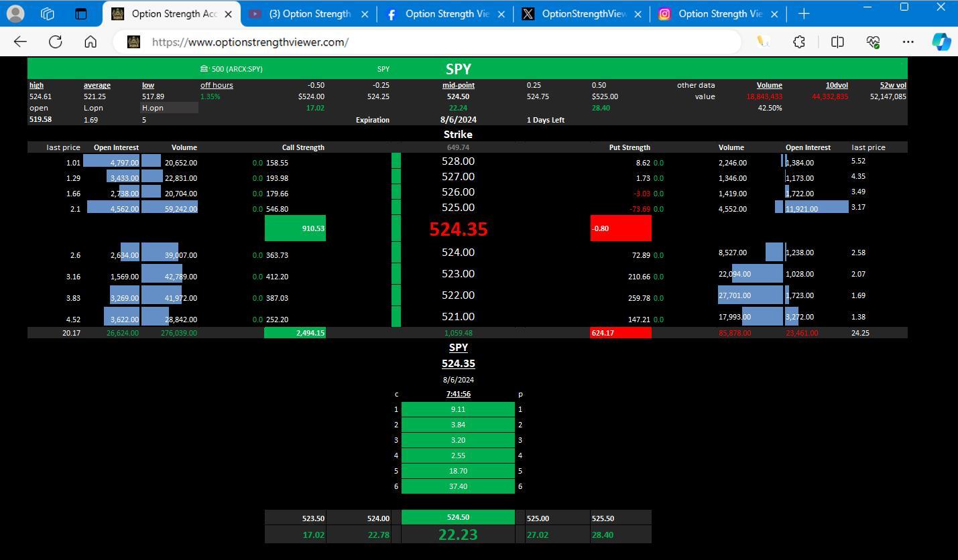Click the 59,242.00 call volume cell
Image resolution: width=958 pixels, height=560 pixels.
(x=170, y=208)
